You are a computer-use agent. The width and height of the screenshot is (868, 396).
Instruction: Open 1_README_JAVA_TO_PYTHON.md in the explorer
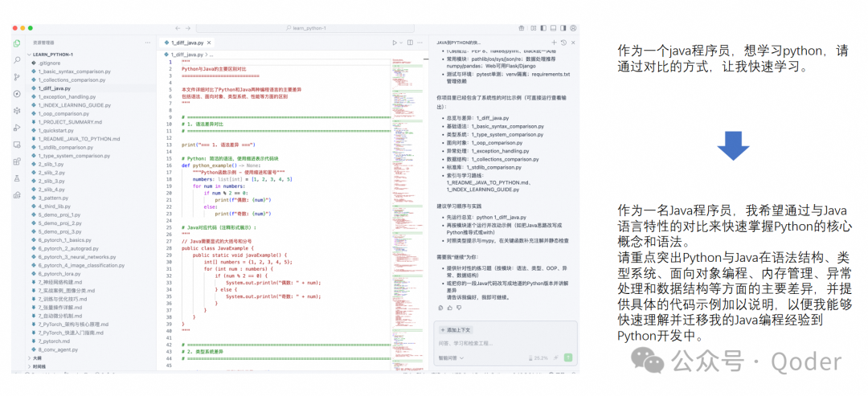point(79,139)
